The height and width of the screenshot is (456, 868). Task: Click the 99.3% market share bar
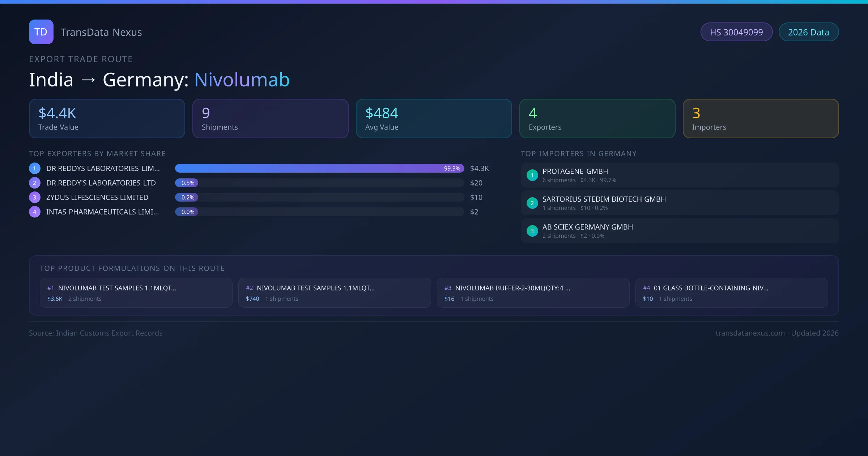tap(319, 168)
